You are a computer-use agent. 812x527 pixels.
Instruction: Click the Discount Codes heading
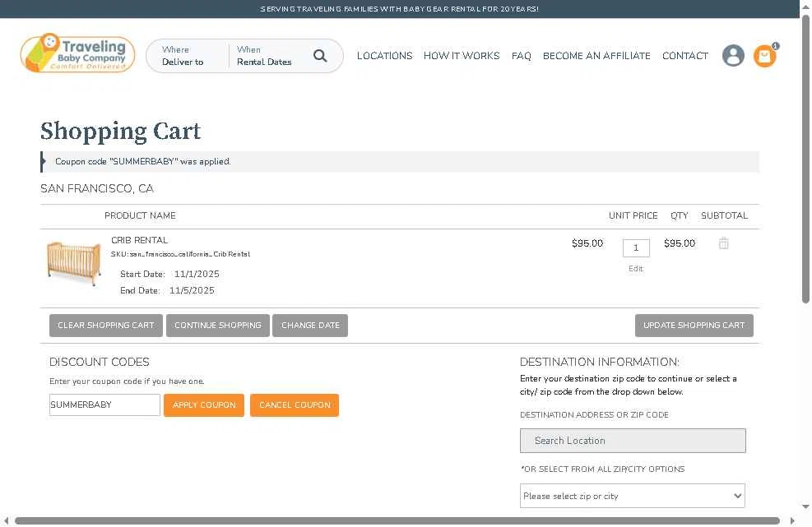(x=100, y=362)
